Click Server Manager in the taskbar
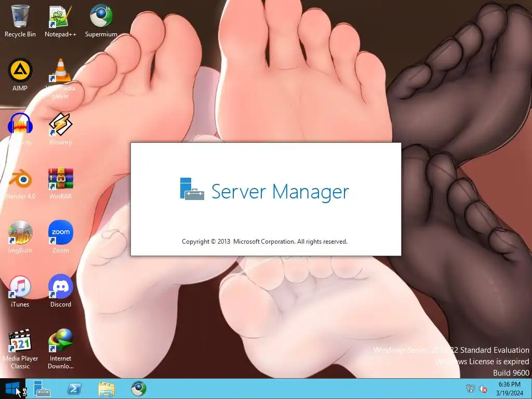This screenshot has width=532, height=399. (x=42, y=389)
